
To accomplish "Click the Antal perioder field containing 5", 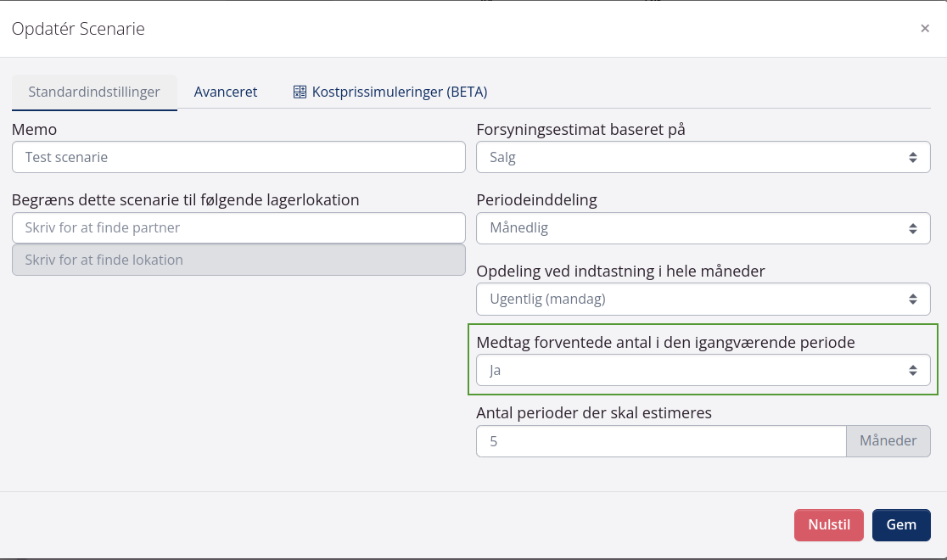I will click(660, 441).
